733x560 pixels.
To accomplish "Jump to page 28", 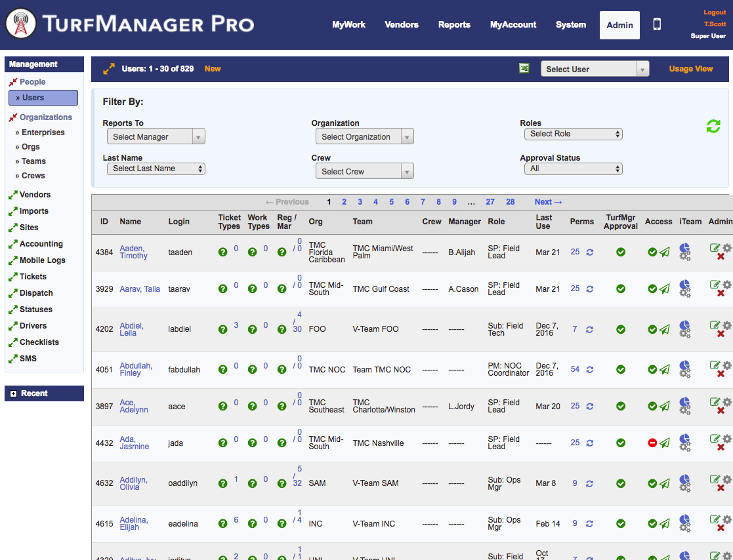I will pos(510,202).
